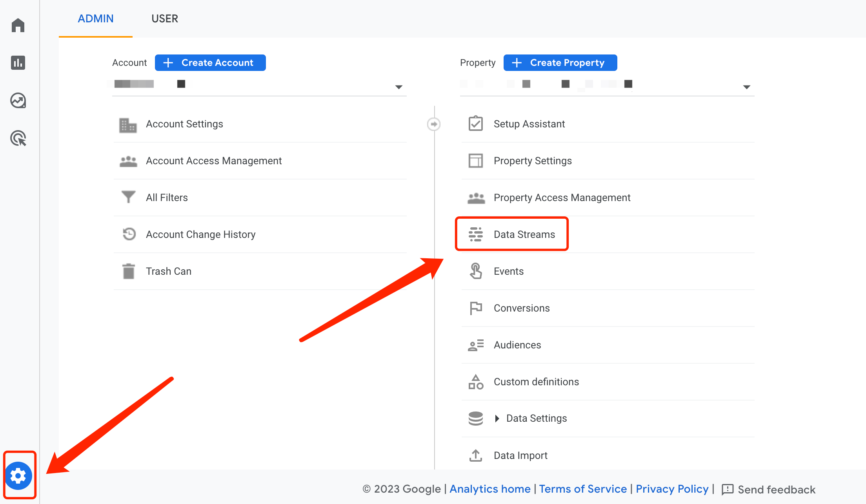Open the Reports bar chart icon

click(x=18, y=63)
